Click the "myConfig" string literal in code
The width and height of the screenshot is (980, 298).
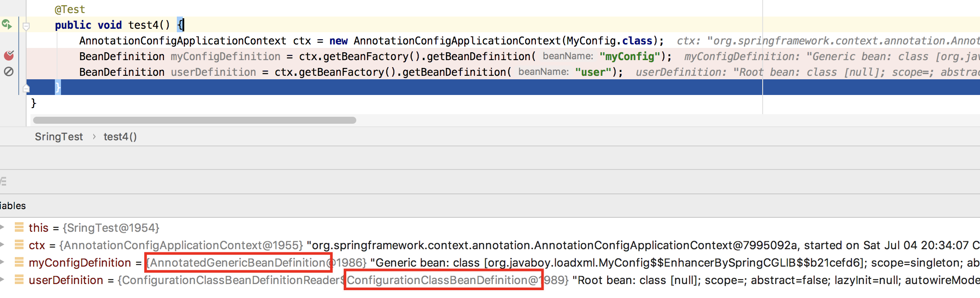tap(629, 57)
